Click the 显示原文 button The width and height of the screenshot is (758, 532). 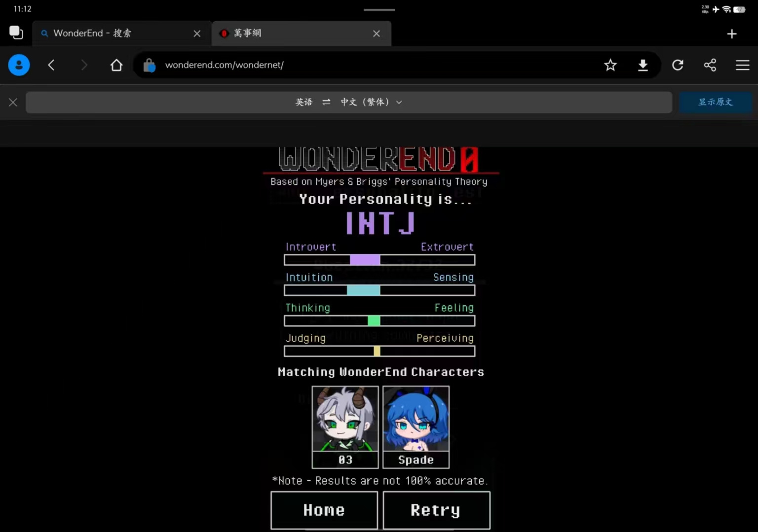click(x=715, y=102)
